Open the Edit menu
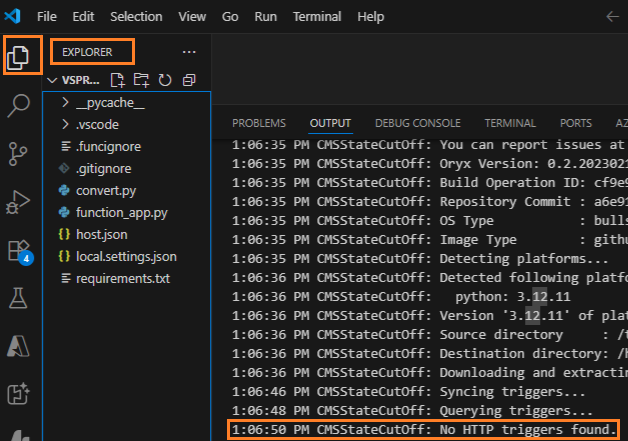Image resolution: width=628 pixels, height=441 pixels. (x=83, y=16)
